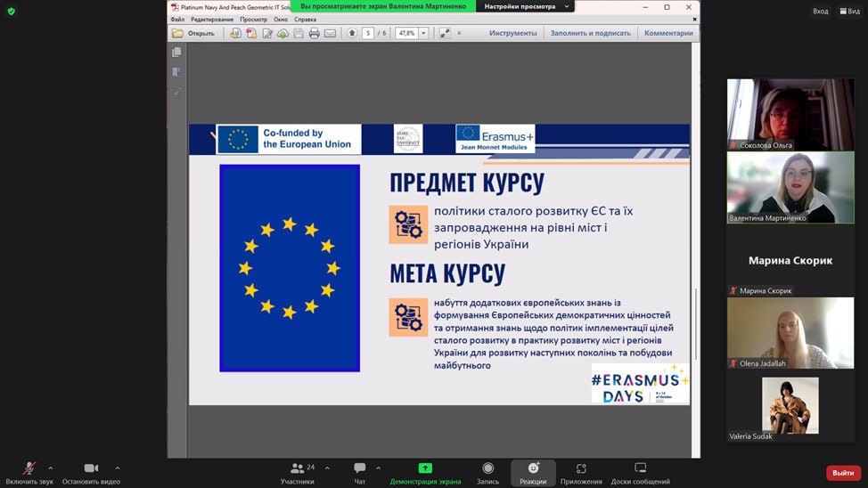The width and height of the screenshot is (868, 488).
Task: Toggle camera with Остановить видео
Action: pos(91,474)
